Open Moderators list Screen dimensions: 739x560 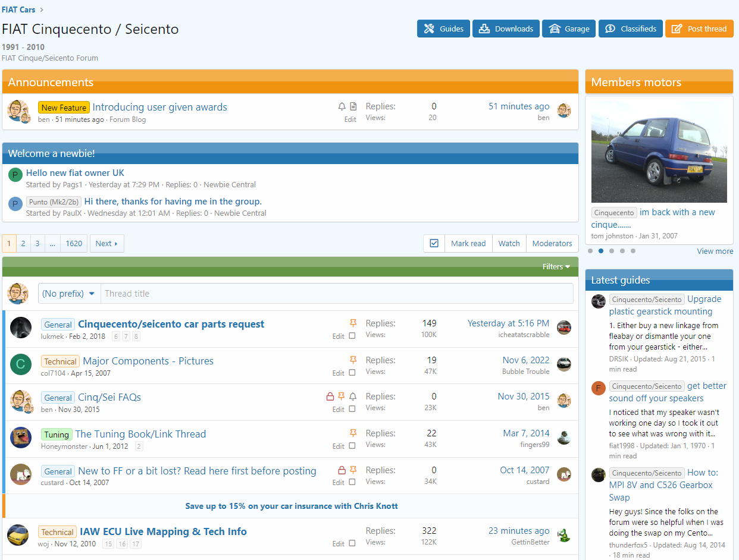pyautogui.click(x=552, y=243)
